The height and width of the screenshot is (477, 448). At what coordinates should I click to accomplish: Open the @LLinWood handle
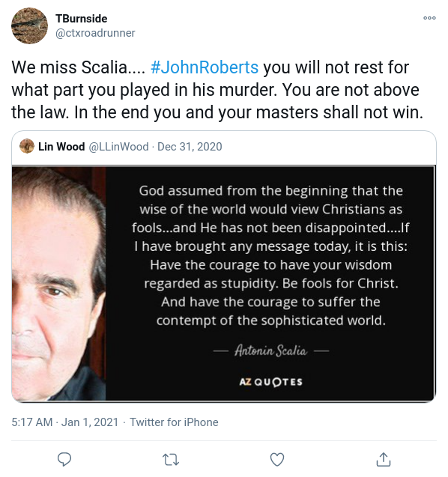pos(118,147)
